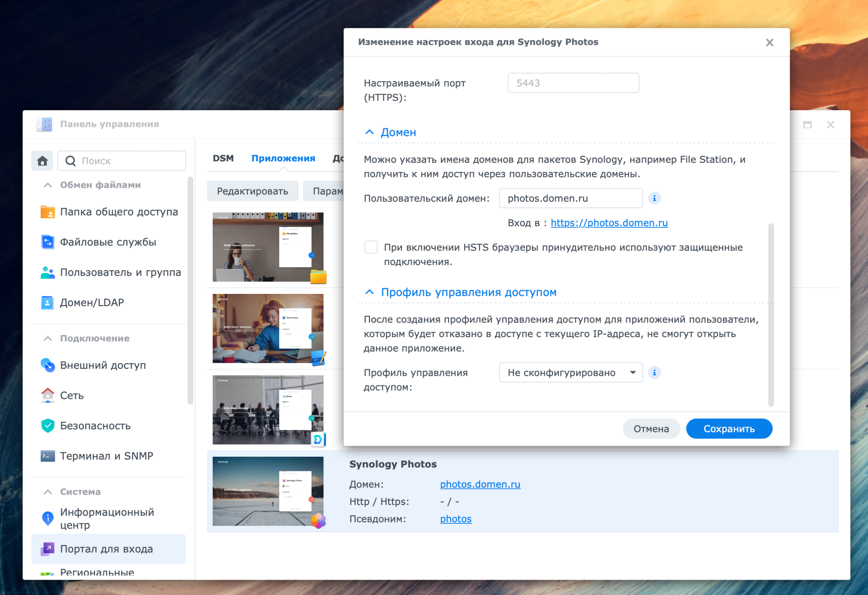Switch to the DSM tab
This screenshot has height=595, width=868.
(x=223, y=158)
